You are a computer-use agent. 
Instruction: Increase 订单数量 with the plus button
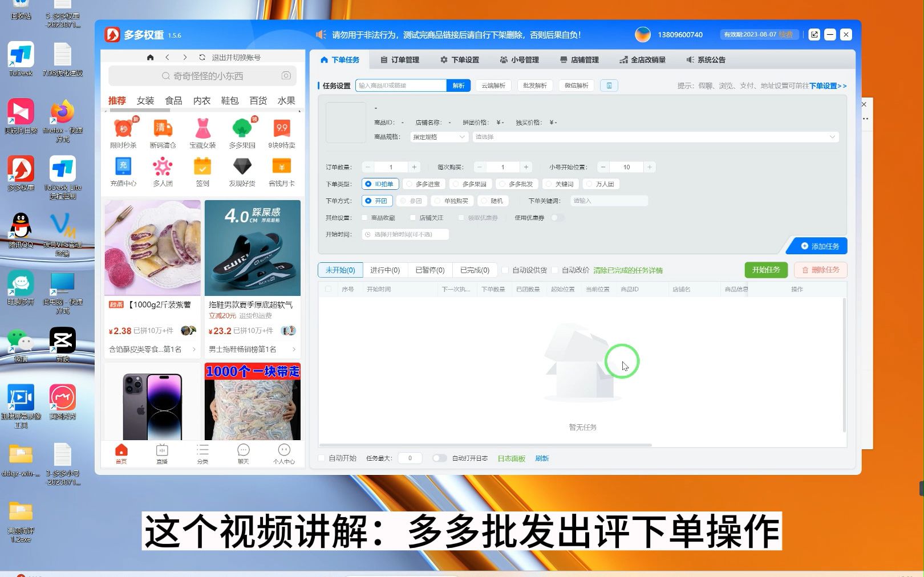pos(414,167)
